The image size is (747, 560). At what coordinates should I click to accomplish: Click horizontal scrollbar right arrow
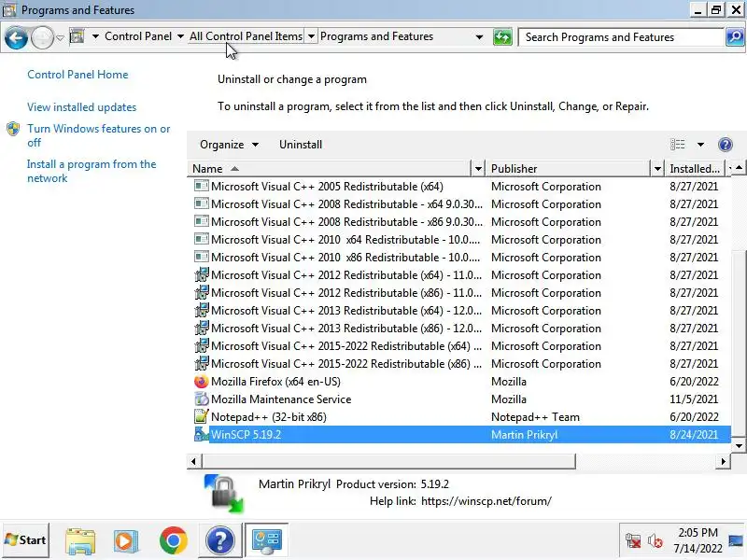[x=724, y=461]
